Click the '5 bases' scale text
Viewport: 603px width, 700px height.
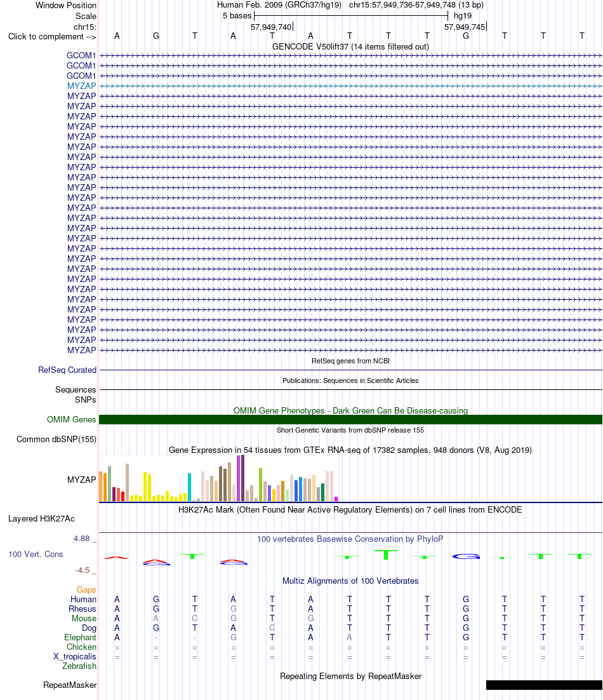237,16
